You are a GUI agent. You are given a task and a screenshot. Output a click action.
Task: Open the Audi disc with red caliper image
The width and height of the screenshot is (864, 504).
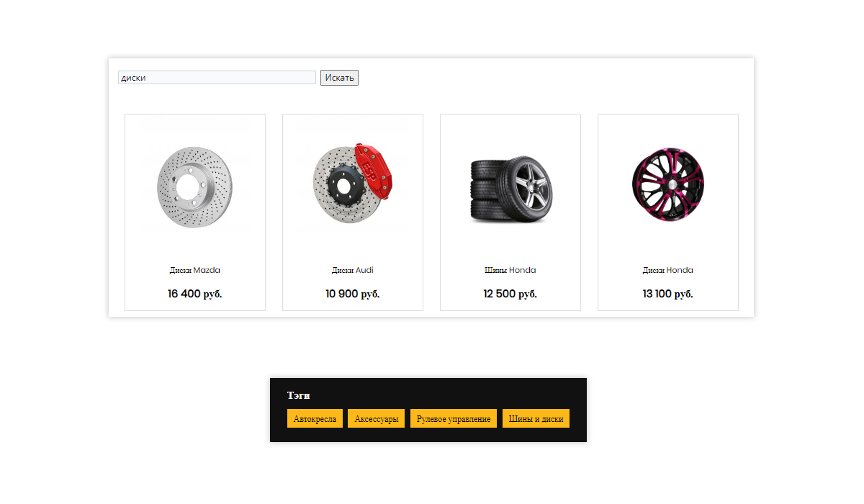click(353, 186)
